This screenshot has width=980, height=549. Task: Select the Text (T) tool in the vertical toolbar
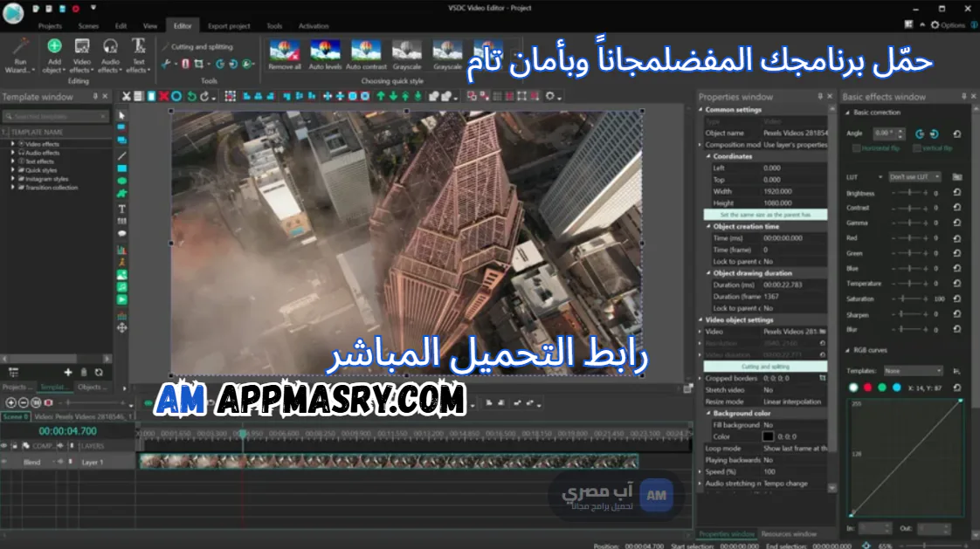click(122, 209)
